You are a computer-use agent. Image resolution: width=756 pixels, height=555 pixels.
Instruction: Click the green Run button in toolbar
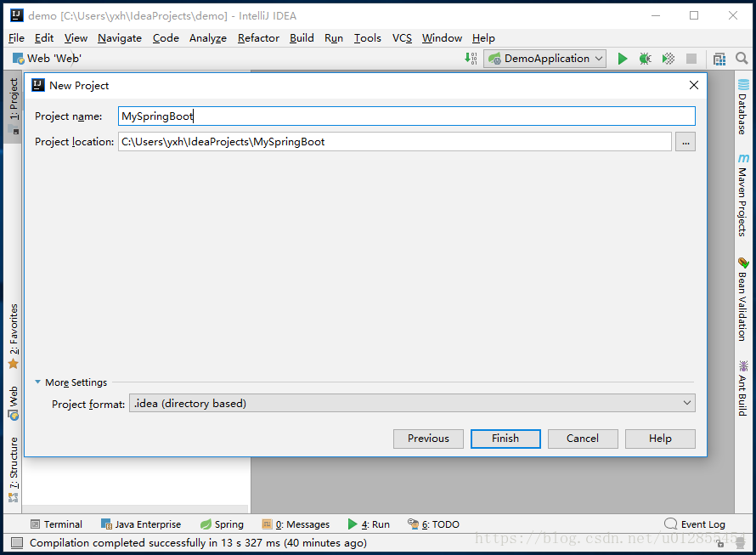click(x=623, y=59)
